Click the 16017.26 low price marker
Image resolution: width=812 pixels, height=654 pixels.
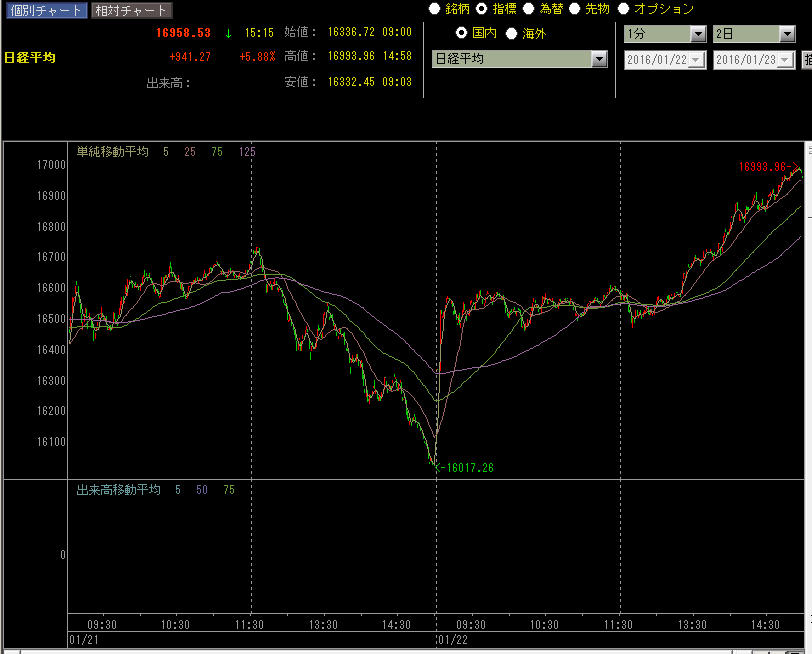tap(468, 467)
